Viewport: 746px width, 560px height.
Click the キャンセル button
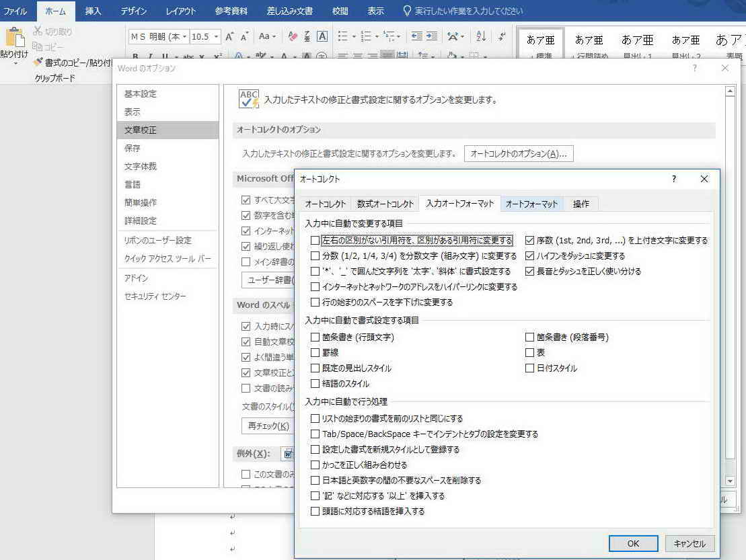pos(689,544)
